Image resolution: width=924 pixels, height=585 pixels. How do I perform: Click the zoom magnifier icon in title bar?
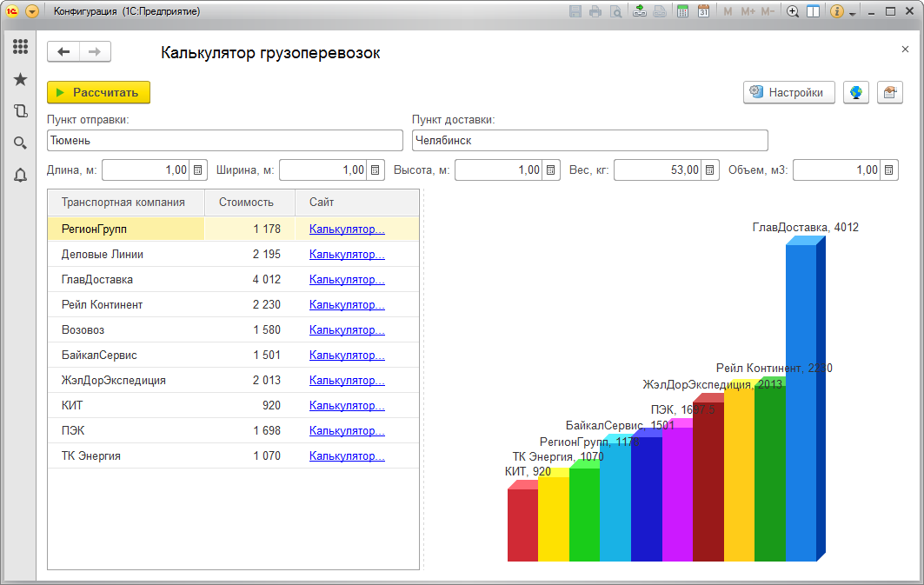click(x=793, y=11)
